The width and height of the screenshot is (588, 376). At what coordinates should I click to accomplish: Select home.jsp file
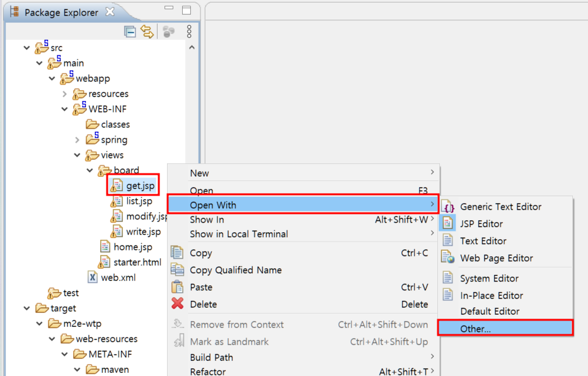coord(133,247)
